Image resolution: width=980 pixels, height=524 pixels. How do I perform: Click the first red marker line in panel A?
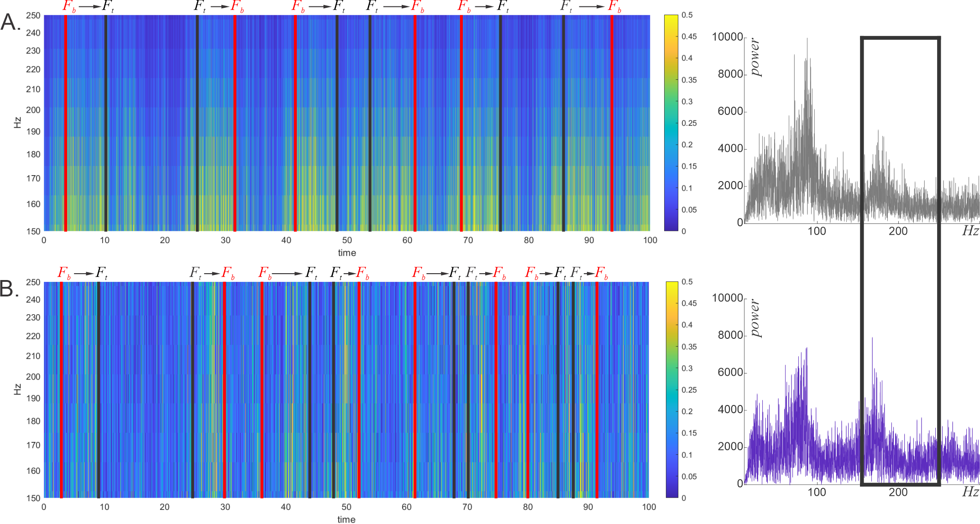66,123
